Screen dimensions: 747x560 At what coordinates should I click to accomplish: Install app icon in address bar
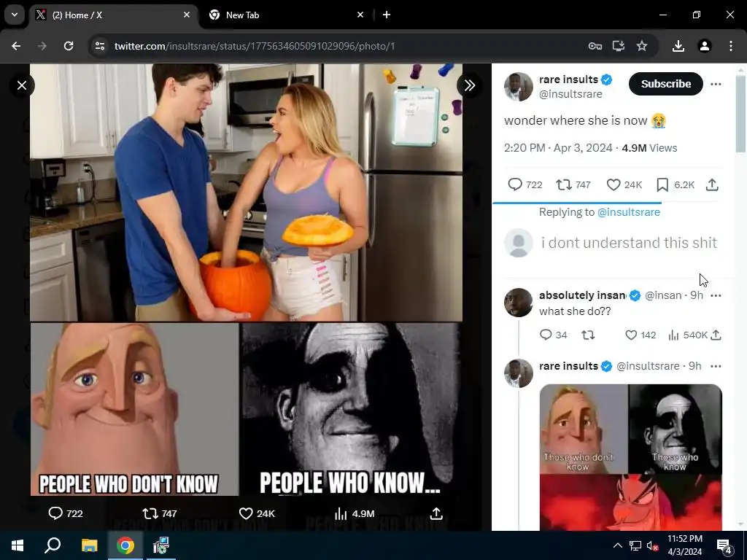tap(619, 46)
